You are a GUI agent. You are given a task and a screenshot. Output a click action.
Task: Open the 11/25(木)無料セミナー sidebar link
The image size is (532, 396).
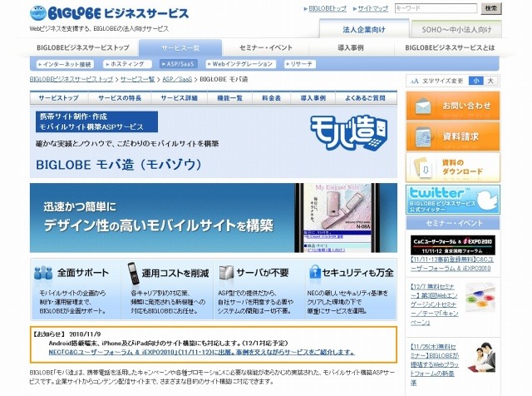[x=434, y=364]
